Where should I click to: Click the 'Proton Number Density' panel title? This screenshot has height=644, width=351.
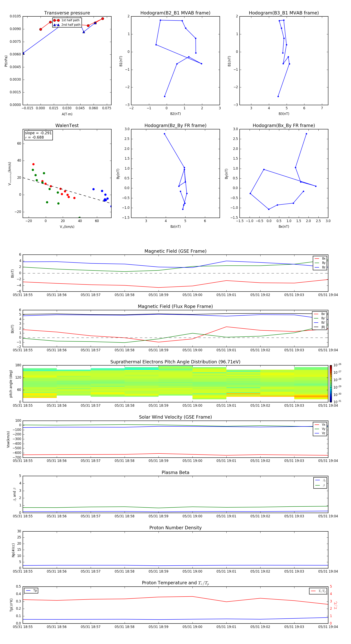pos(175,528)
